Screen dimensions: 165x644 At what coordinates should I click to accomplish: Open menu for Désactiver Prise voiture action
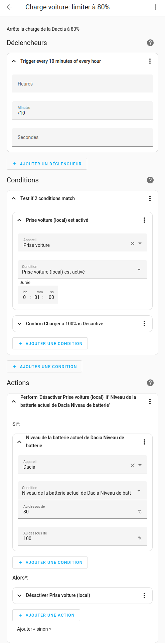144,596
